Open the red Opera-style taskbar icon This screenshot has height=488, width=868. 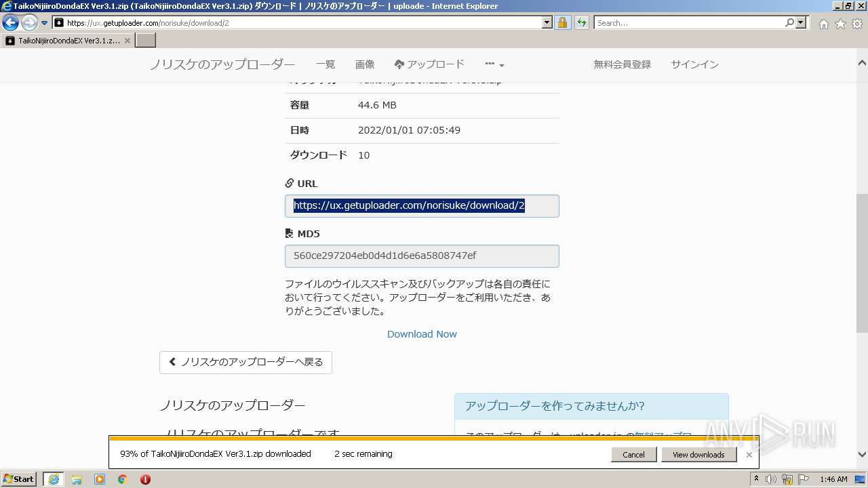click(x=145, y=479)
